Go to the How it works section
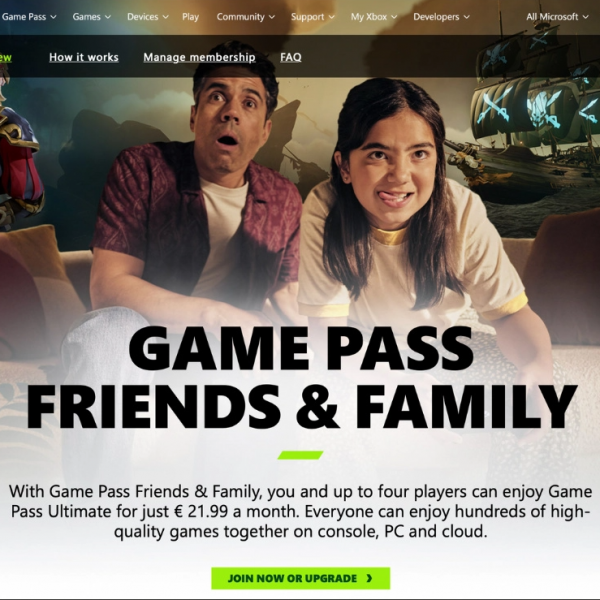This screenshot has height=600, width=600. [84, 57]
